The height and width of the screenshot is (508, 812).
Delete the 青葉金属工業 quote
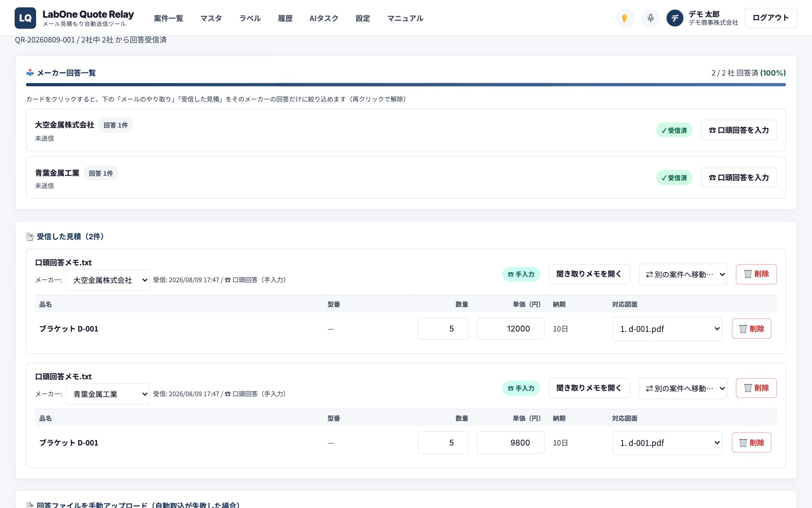click(x=756, y=388)
